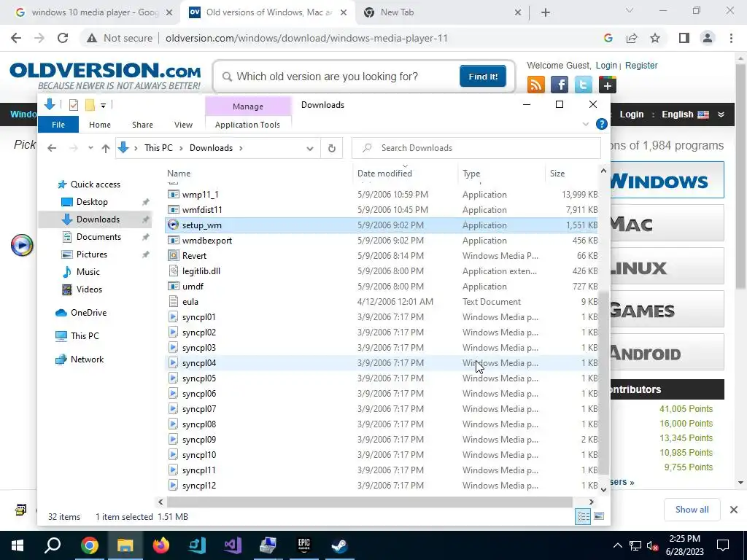This screenshot has height=560, width=747.
Task: Click the Chrome share page icon
Action: [x=632, y=38]
